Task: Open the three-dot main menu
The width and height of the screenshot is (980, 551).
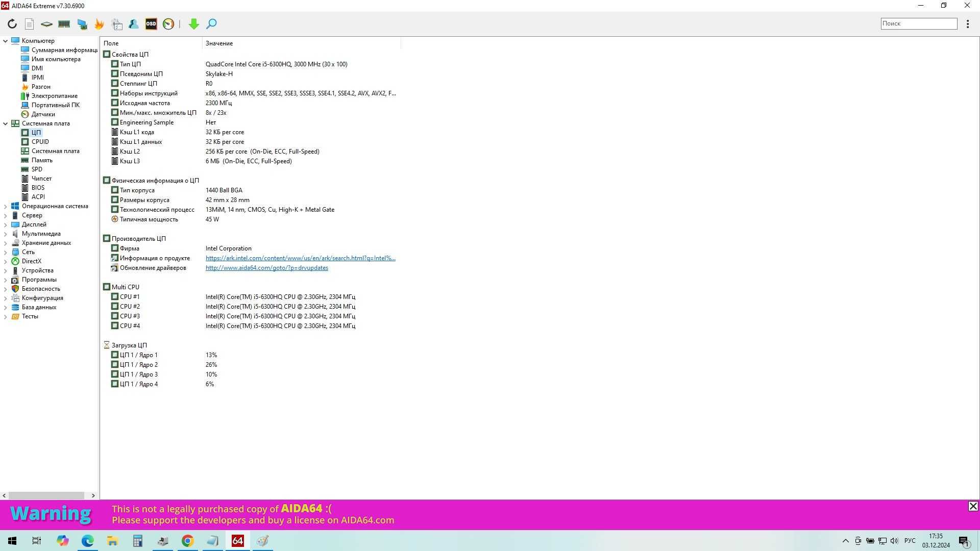Action: coord(968,23)
